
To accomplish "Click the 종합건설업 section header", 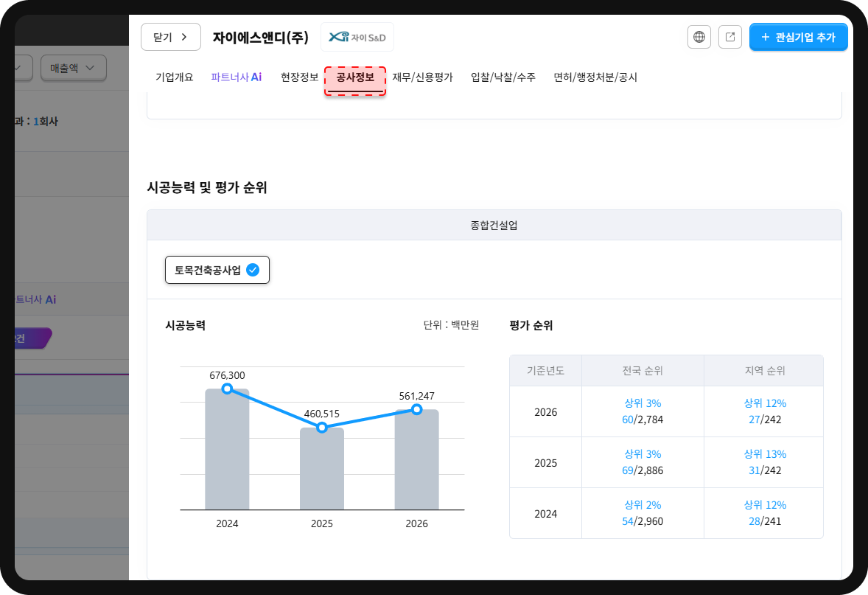I will coord(494,225).
